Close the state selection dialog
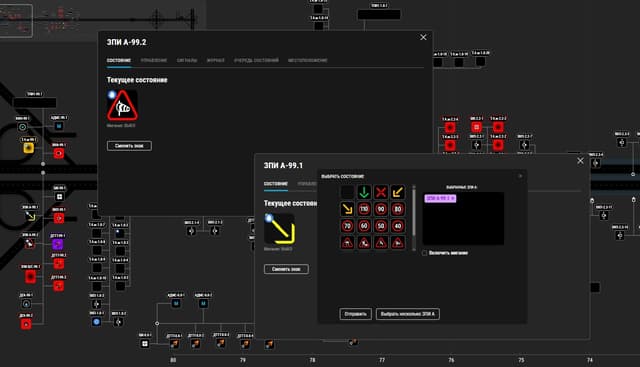 (x=520, y=176)
